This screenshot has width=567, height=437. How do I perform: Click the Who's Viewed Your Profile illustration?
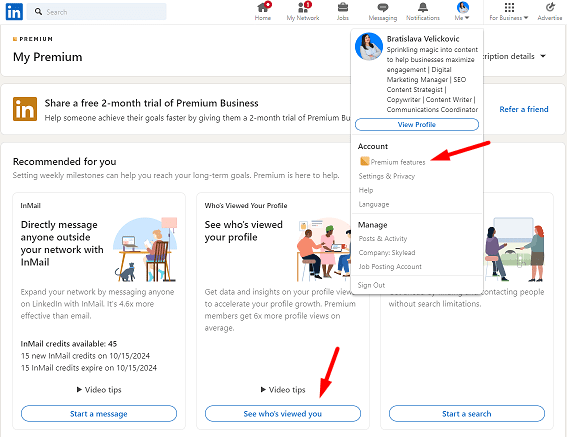click(x=323, y=249)
